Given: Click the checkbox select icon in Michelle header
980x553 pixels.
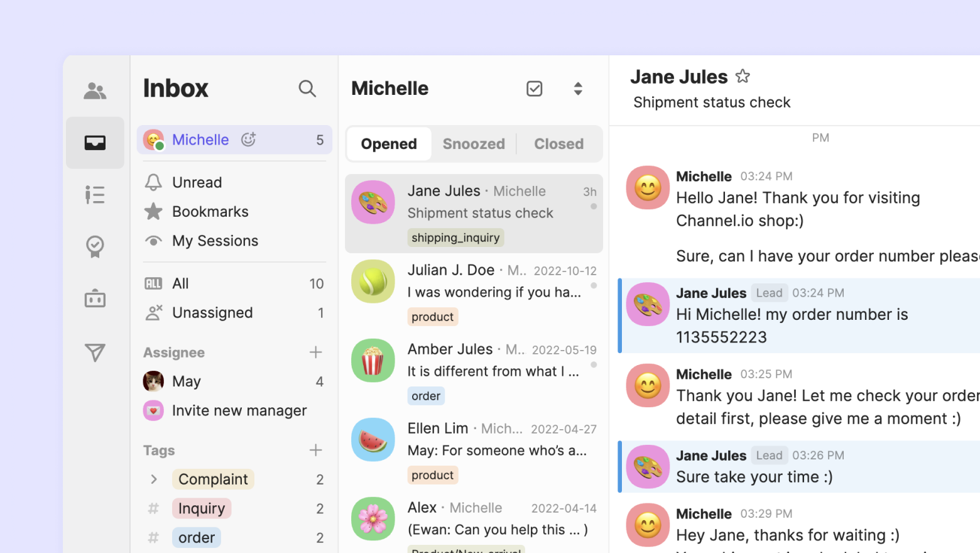Looking at the screenshot, I should coord(535,89).
